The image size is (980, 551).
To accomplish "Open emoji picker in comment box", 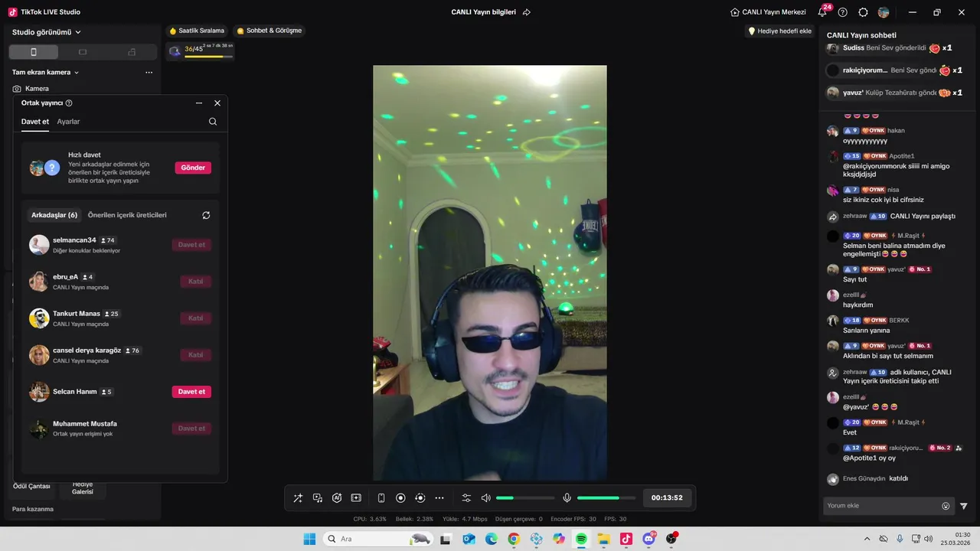I will 946,506.
